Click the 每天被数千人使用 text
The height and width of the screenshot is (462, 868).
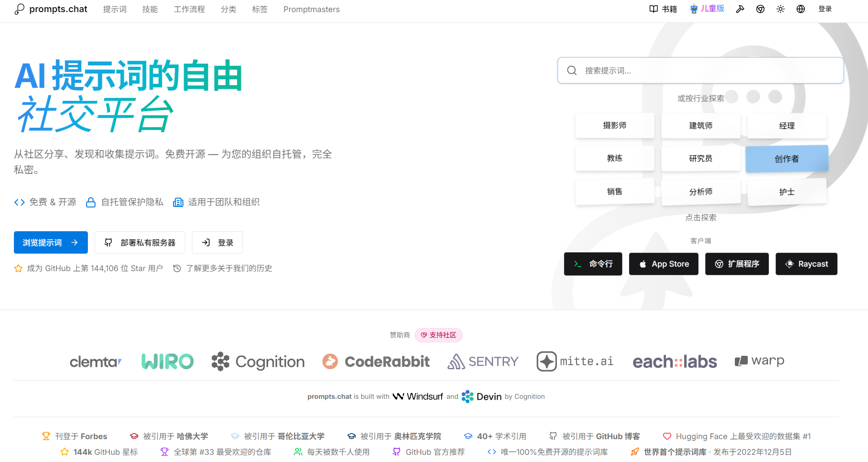coord(339,452)
